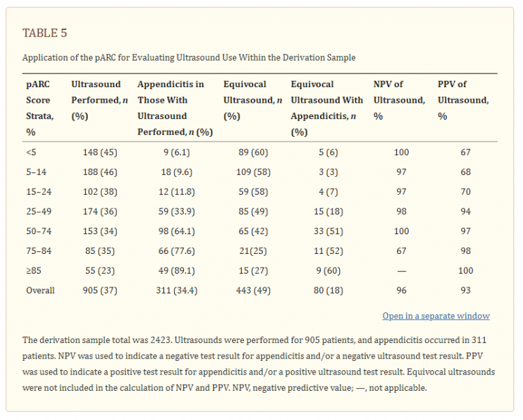Click the PPV of Ultrasound column header
This screenshot has height=420, width=523.
462,100
